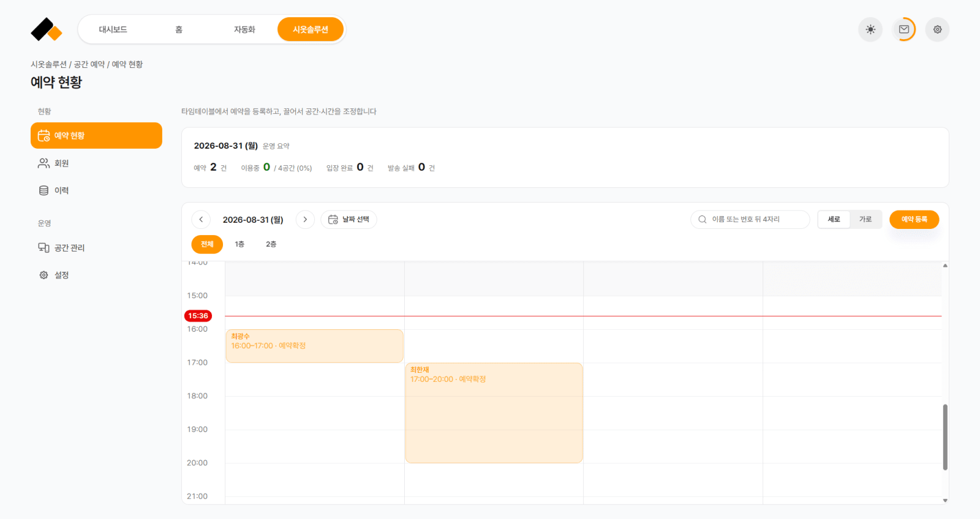Click 발송 실패 0 건 summary stat
This screenshot has height=519, width=980.
click(x=411, y=167)
